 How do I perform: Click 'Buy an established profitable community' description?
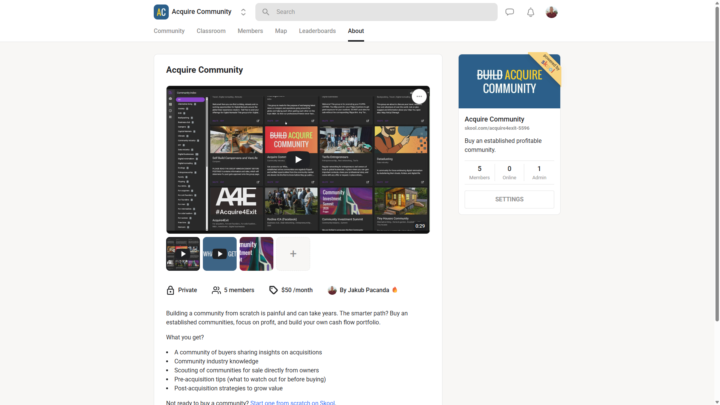coord(503,145)
